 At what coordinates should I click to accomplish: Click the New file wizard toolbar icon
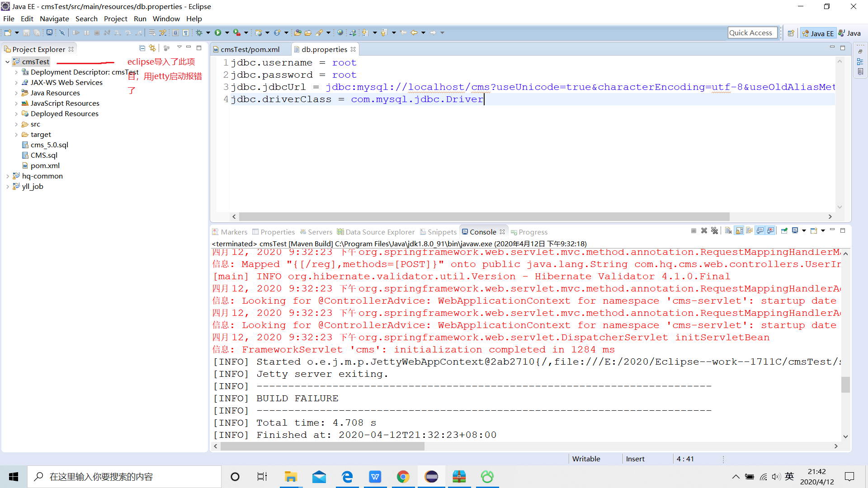tap(8, 33)
